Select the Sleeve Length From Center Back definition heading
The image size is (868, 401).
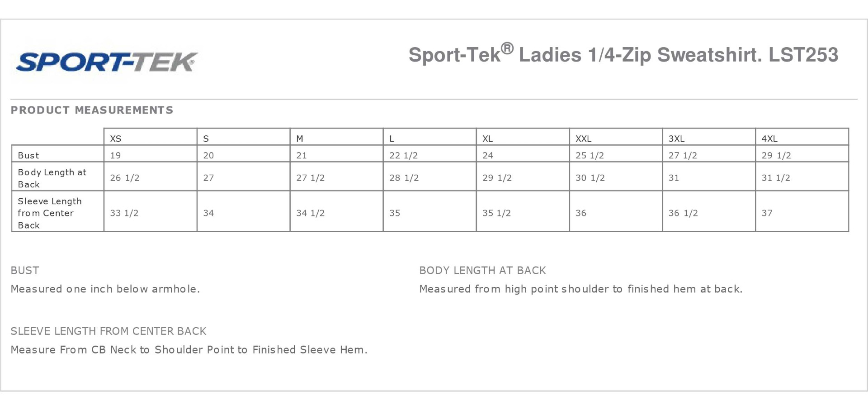pos(108,331)
